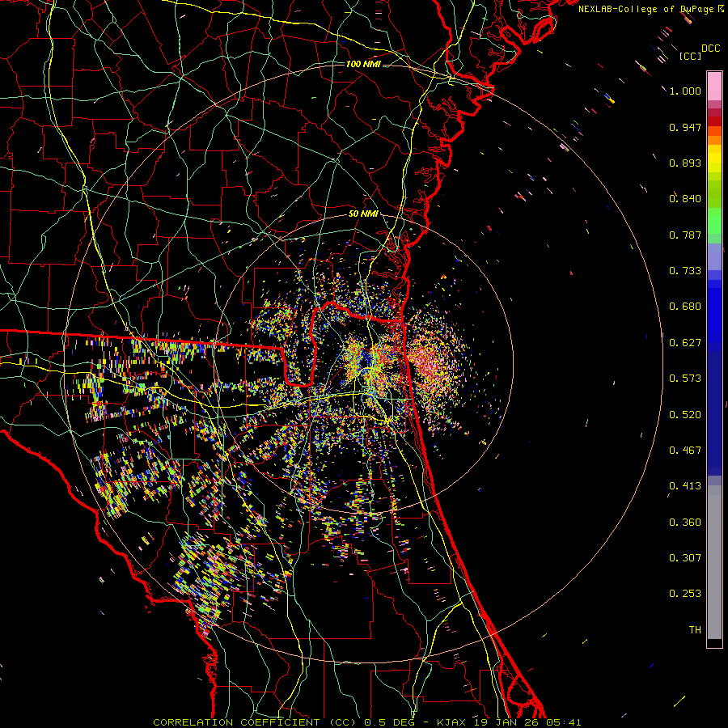This screenshot has height=728, width=728.
Task: Click the DCC label above the color scale
Action: [711, 49]
